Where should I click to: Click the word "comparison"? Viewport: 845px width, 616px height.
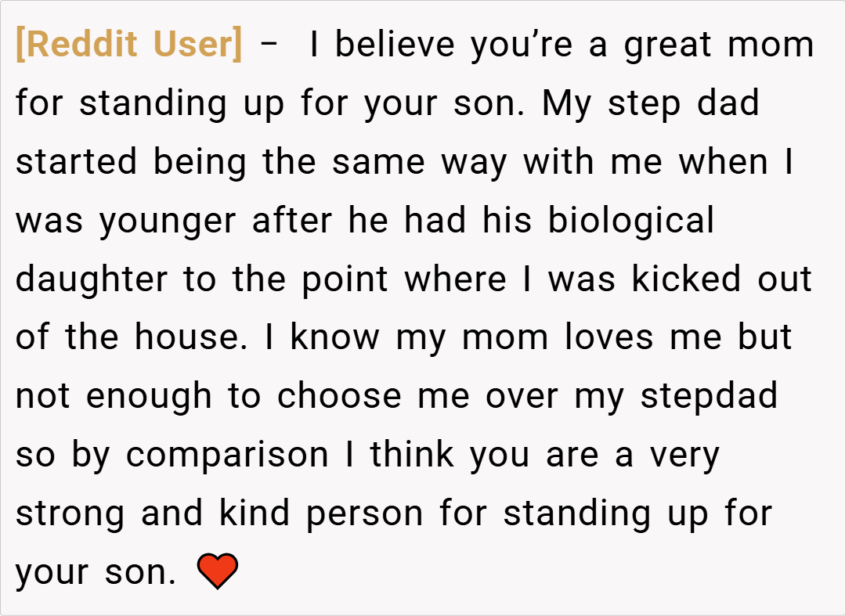point(227,455)
